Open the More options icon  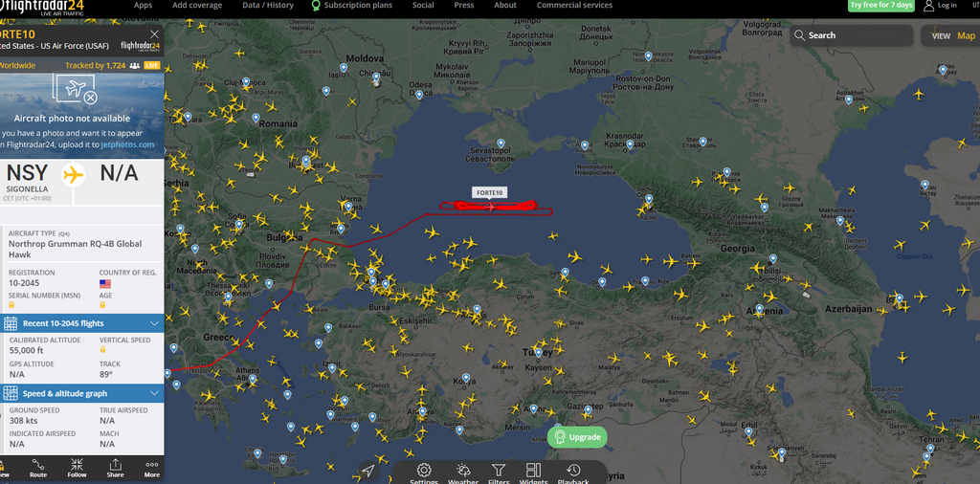click(x=152, y=469)
